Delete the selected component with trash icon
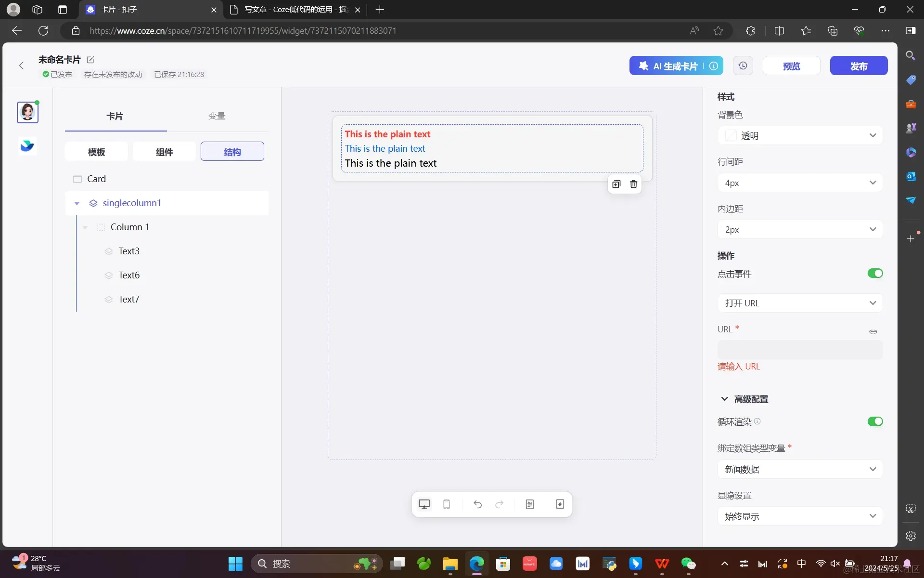The image size is (924, 578). click(x=633, y=184)
